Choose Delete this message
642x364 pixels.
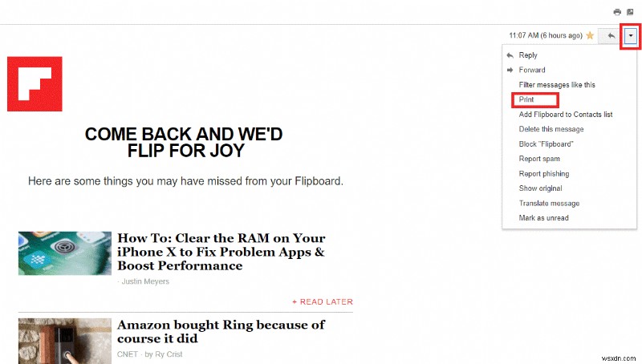tap(551, 129)
